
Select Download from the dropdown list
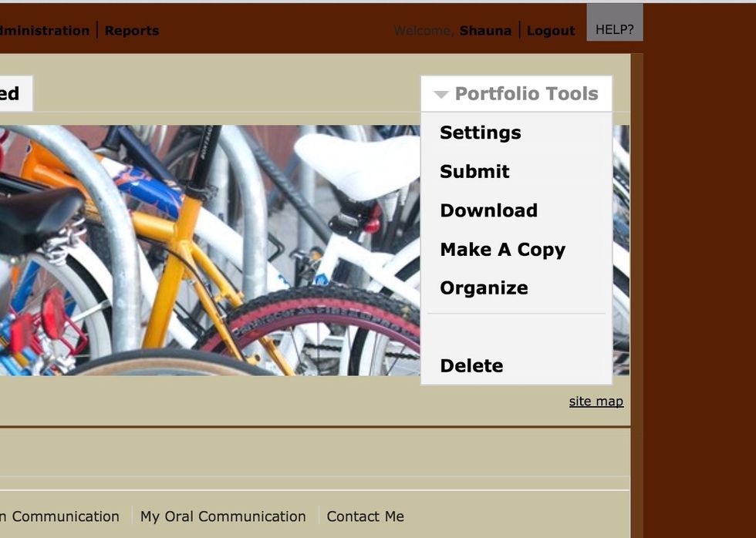(x=488, y=210)
